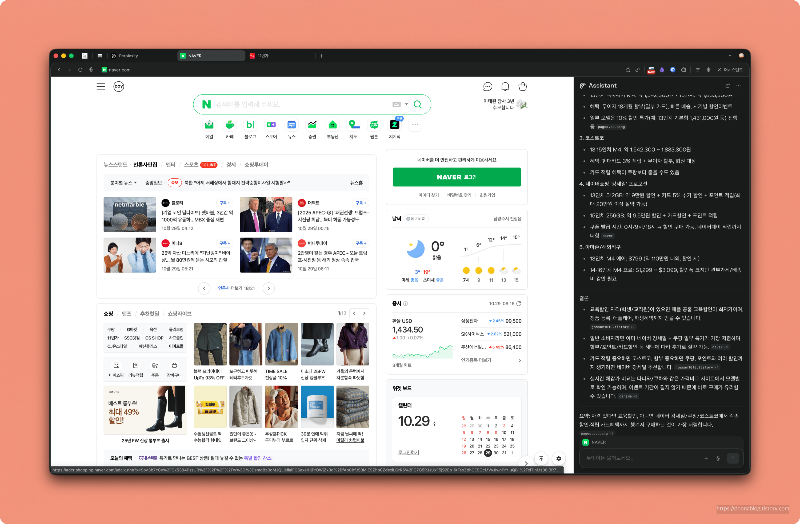Open the notification bell icon
The height and width of the screenshot is (524, 800).
[505, 87]
